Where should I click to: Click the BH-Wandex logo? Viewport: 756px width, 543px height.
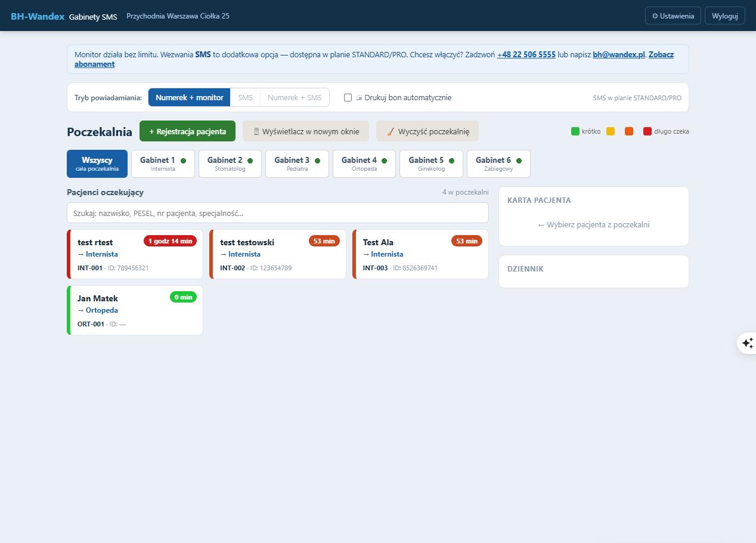point(38,16)
